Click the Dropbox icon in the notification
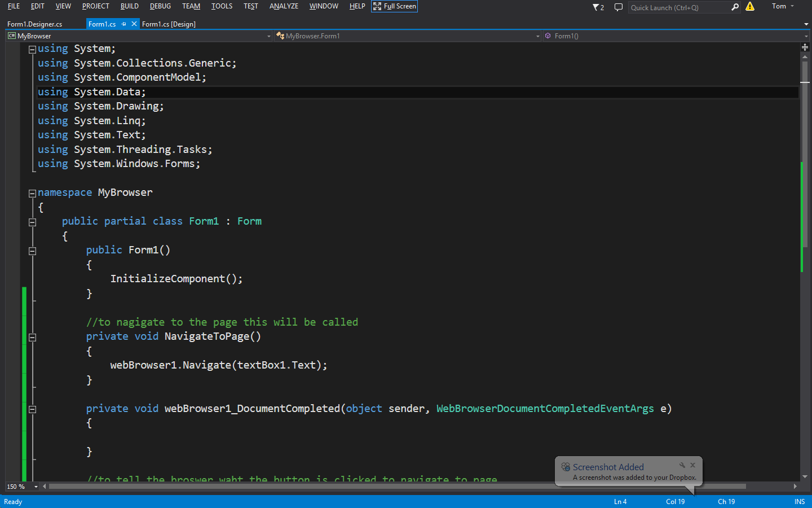Viewport: 812px width, 508px height. coord(566,467)
